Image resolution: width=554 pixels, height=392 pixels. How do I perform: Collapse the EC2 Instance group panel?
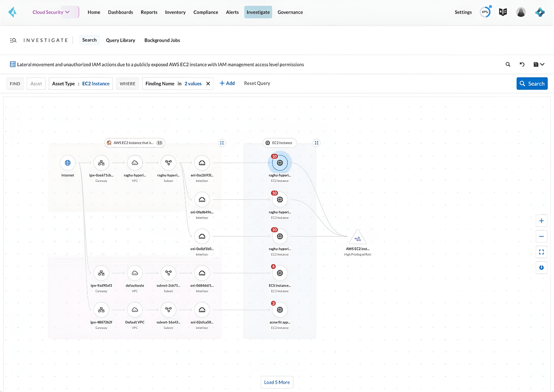click(316, 143)
